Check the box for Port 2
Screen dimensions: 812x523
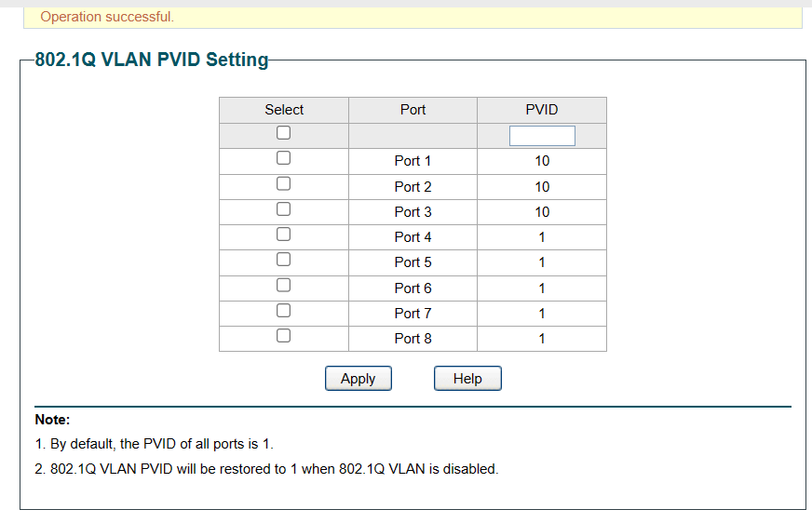tap(284, 183)
